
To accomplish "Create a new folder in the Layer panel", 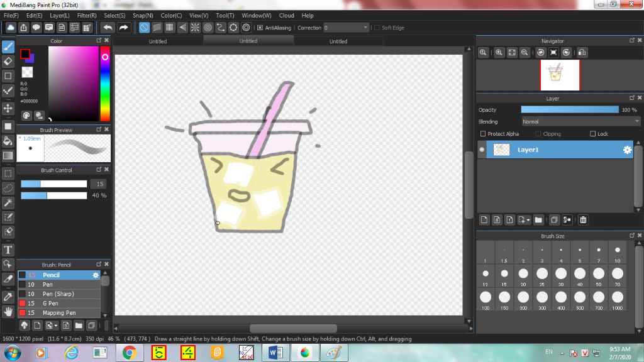I will coord(538,220).
